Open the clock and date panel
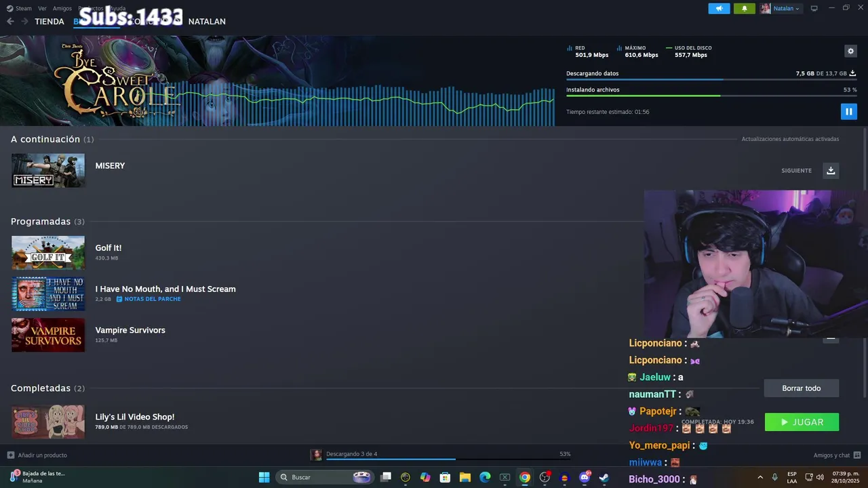Screen dimensions: 868x488 point(846,477)
